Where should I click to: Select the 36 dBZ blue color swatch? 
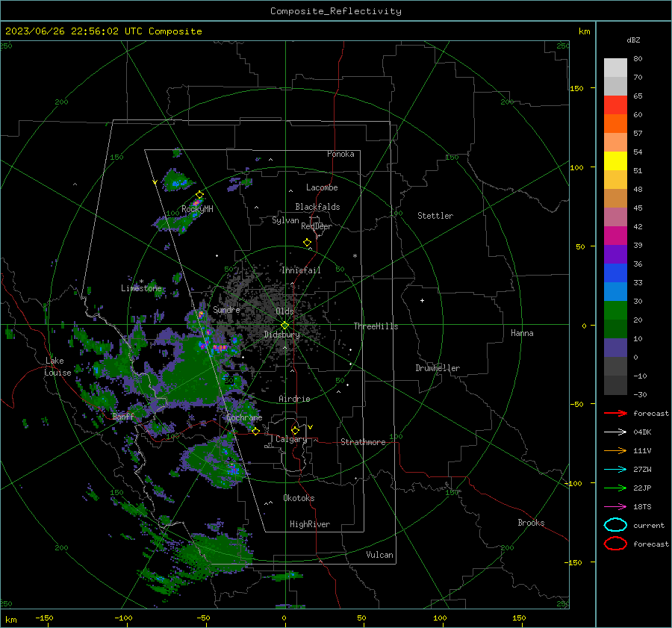point(615,273)
